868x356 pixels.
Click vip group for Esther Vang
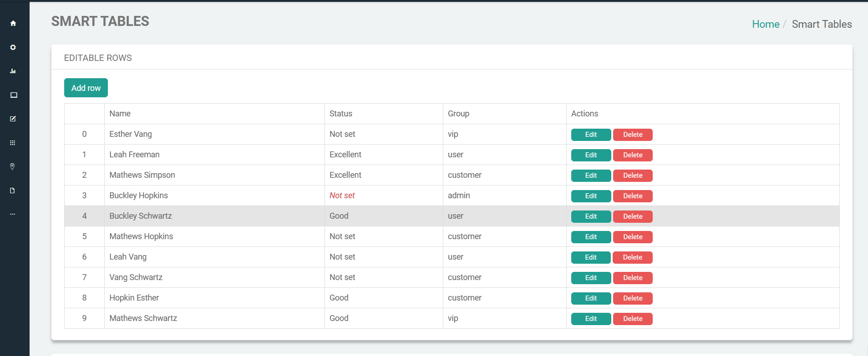pyautogui.click(x=453, y=134)
